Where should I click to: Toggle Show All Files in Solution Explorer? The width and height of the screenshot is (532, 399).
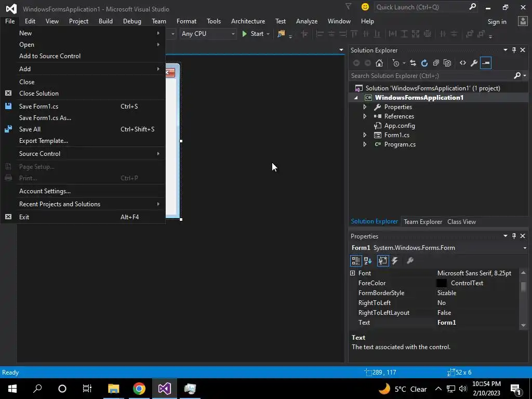pos(447,63)
